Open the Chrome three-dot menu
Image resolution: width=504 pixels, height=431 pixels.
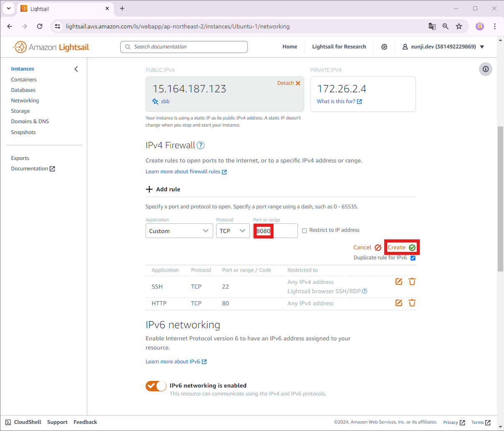pos(495,26)
